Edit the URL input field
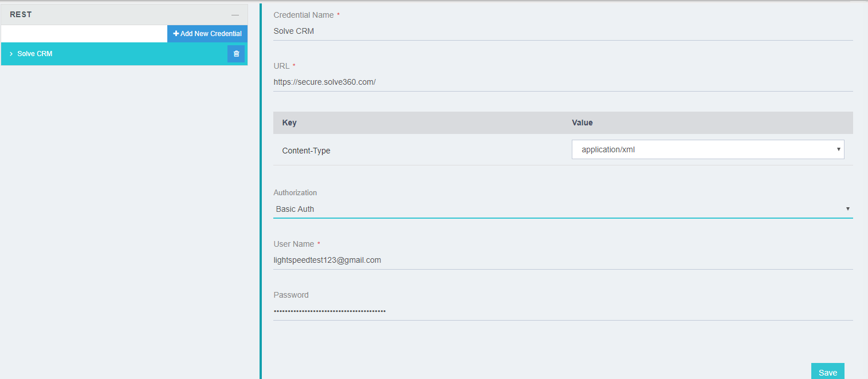The height and width of the screenshot is (379, 868). (563, 82)
